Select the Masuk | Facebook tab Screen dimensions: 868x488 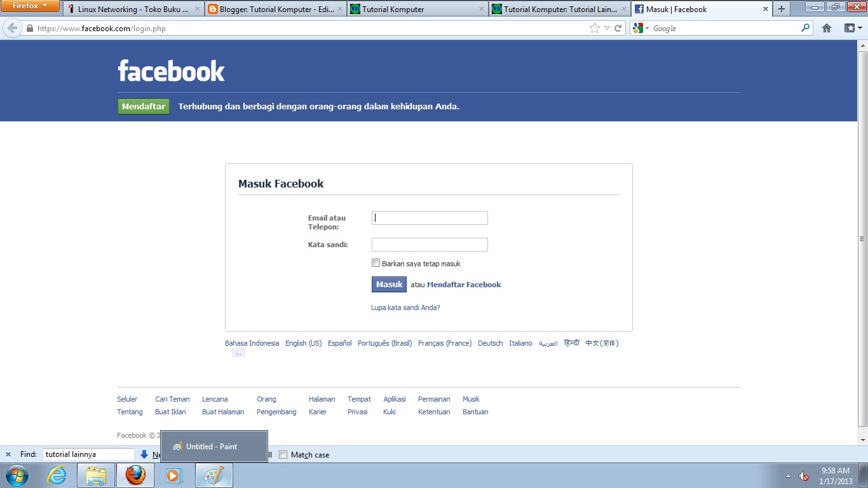click(701, 9)
